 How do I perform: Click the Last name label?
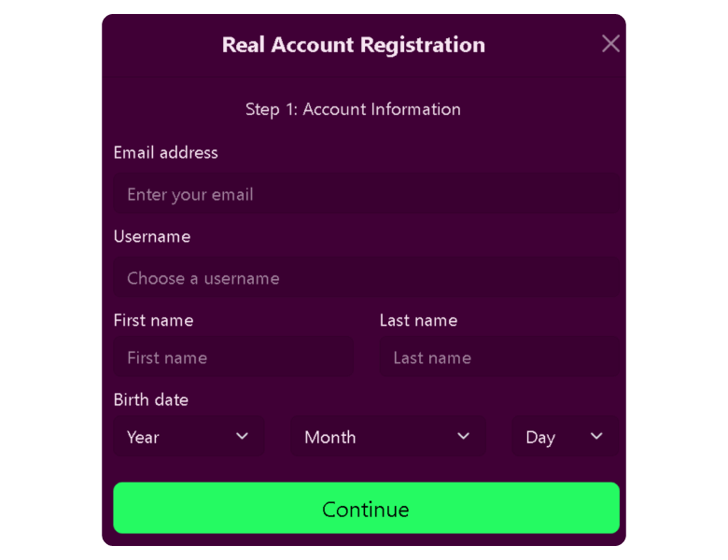tap(418, 321)
